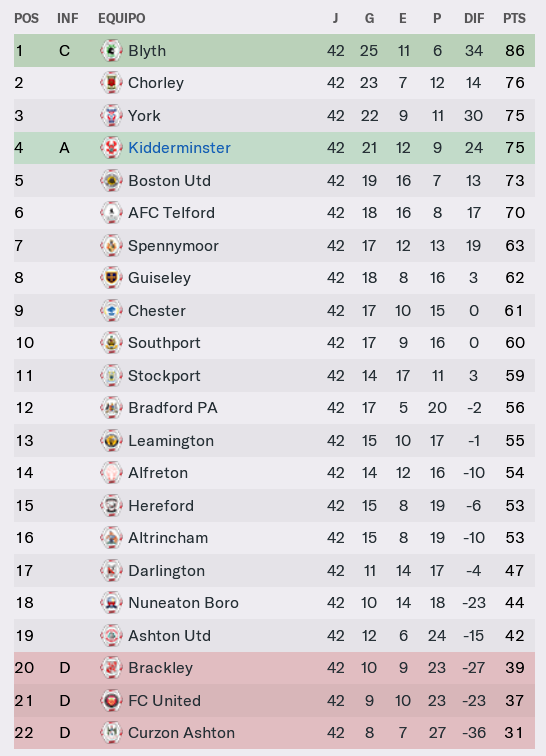
Task: Select the York team badge
Action: [x=111, y=116]
